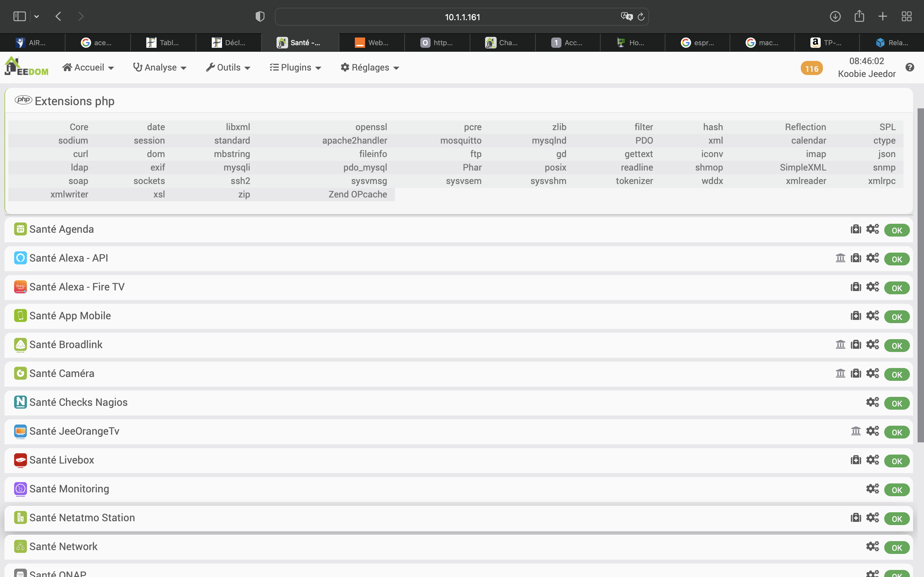Open the Plugins menu
This screenshot has height=577, width=924.
(x=295, y=68)
